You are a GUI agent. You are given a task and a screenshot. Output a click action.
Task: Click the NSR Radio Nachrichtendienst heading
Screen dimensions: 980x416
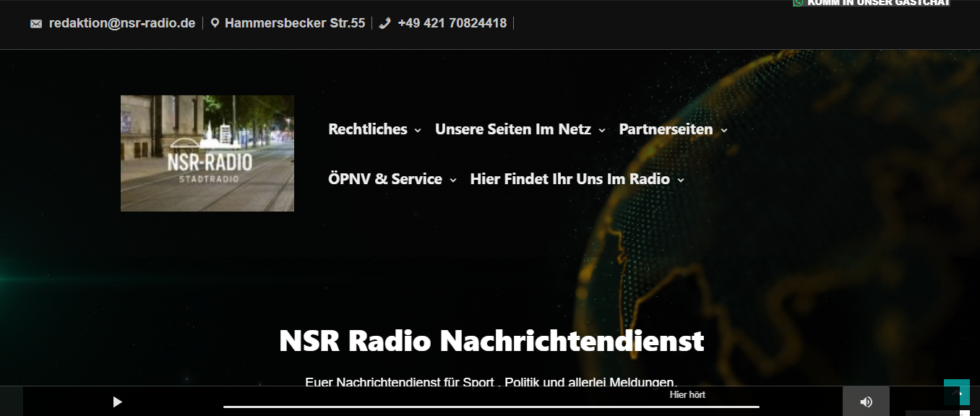[x=491, y=341]
